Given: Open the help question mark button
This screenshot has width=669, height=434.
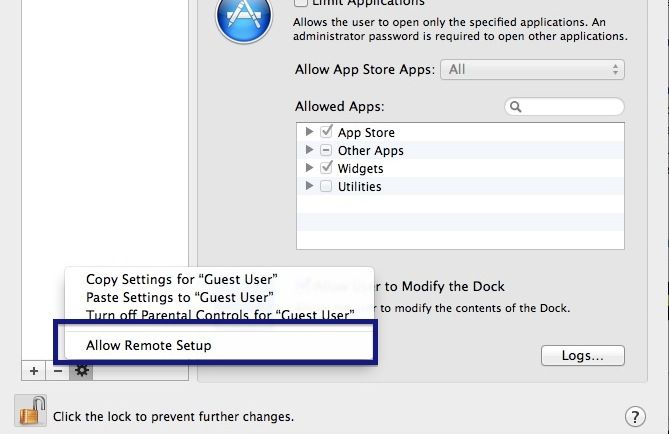Looking at the screenshot, I should (634, 416).
